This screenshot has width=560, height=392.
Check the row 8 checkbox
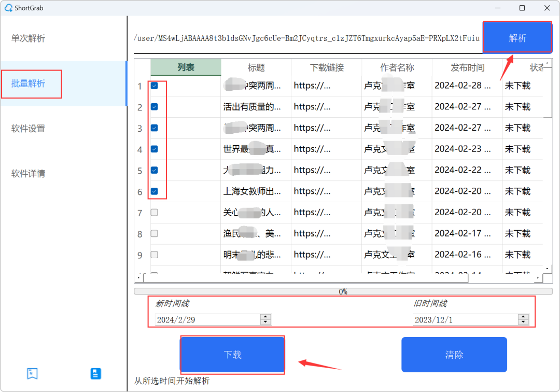coord(155,233)
